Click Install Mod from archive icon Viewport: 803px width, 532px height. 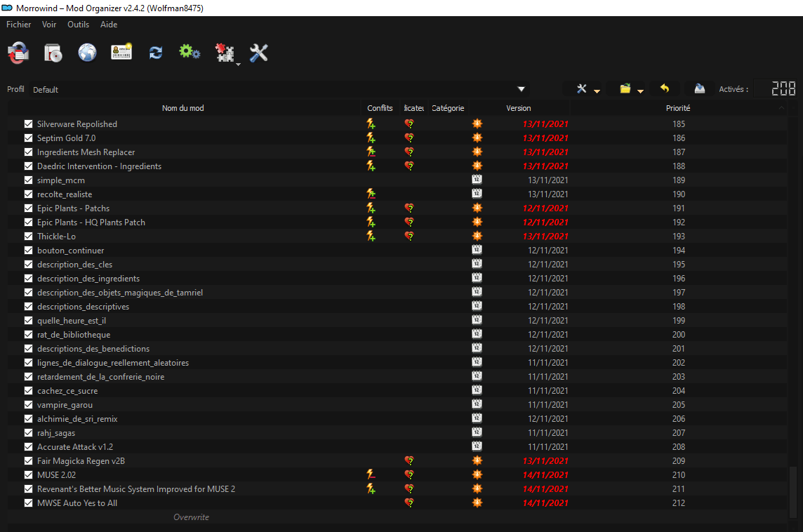coord(53,53)
